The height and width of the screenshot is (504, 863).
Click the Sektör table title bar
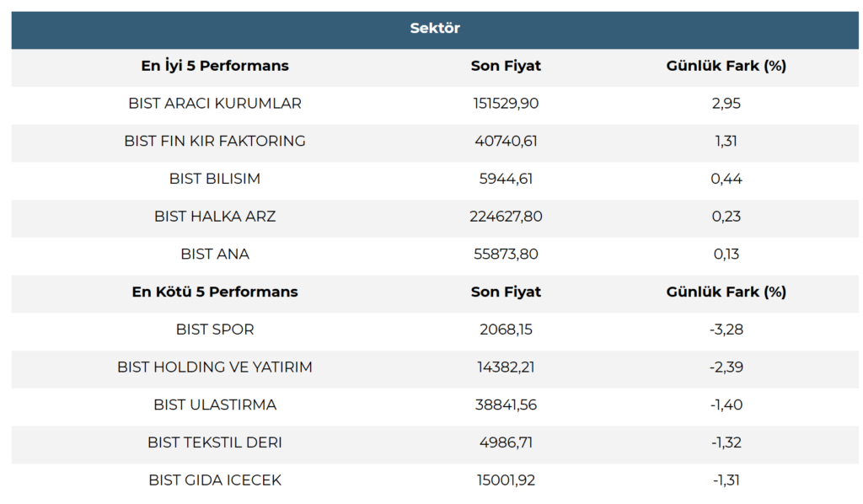point(435,29)
